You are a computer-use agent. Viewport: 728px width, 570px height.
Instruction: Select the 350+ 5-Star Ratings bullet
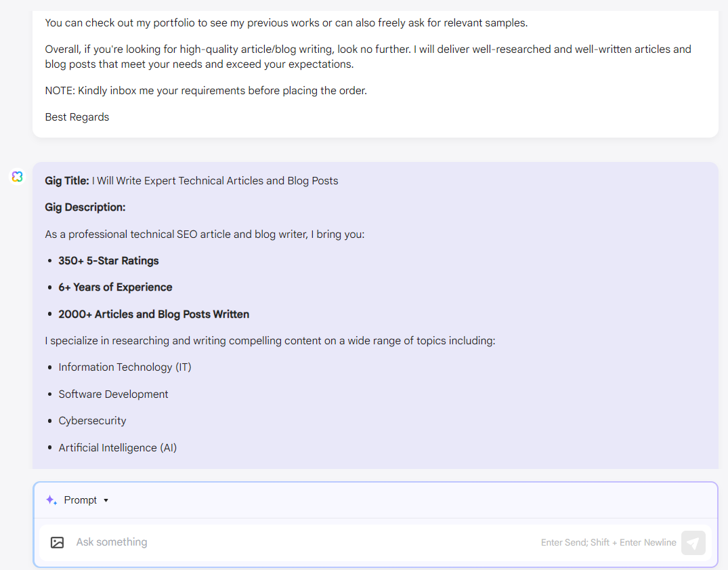(108, 260)
